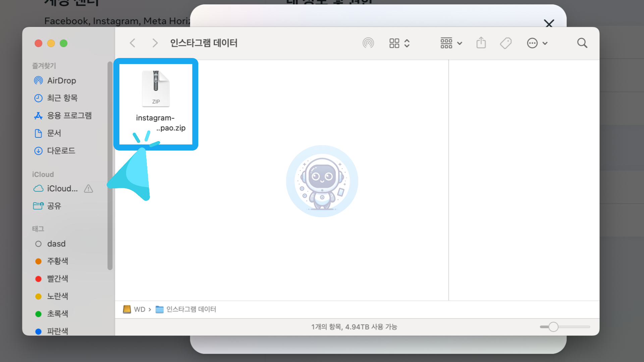The image size is (644, 362).
Task: Click the iCloud Drive warning triangle
Action: [x=89, y=189]
